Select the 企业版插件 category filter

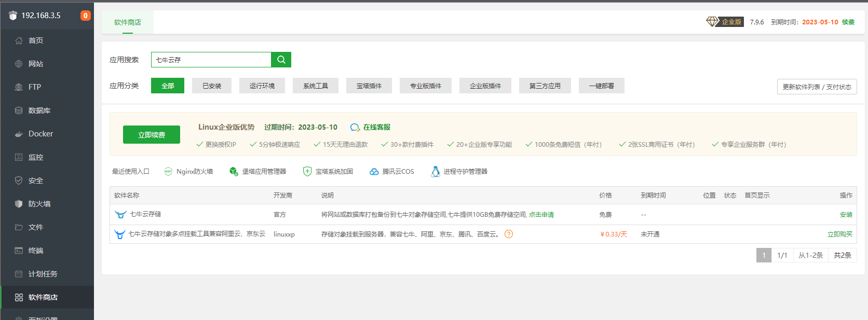coord(485,86)
